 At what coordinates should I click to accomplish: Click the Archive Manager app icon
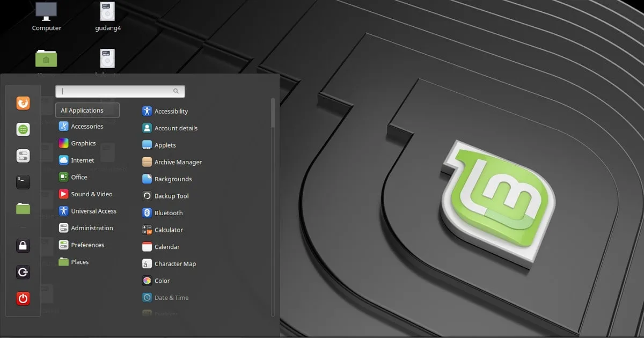[147, 162]
